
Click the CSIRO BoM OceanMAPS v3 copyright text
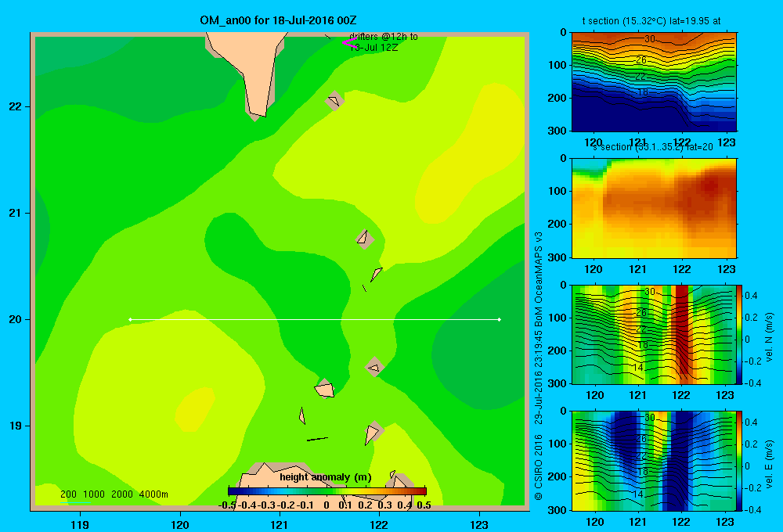coord(539,366)
